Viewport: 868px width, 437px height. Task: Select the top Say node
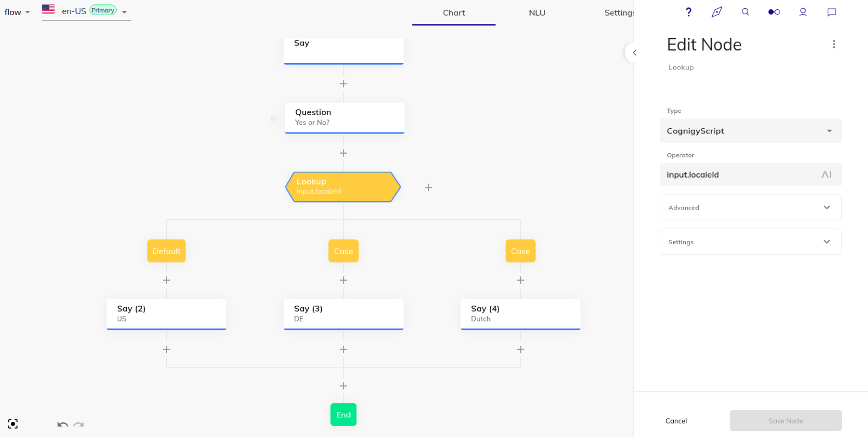[343, 51]
